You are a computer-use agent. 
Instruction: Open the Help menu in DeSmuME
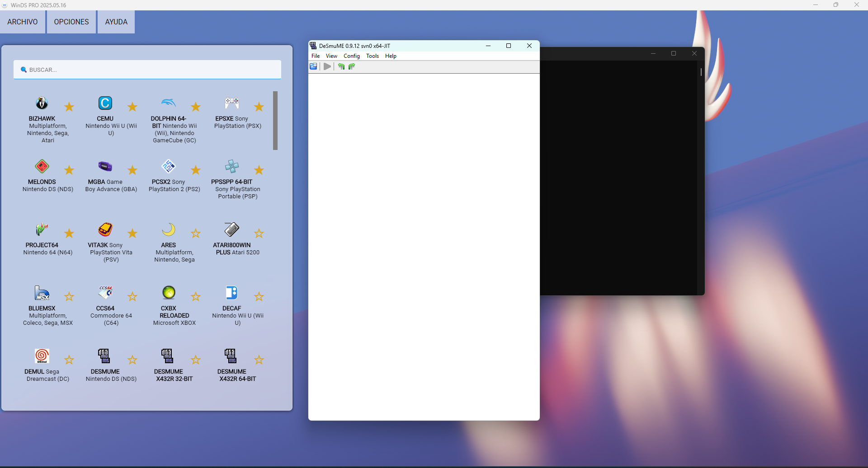pyautogui.click(x=391, y=56)
